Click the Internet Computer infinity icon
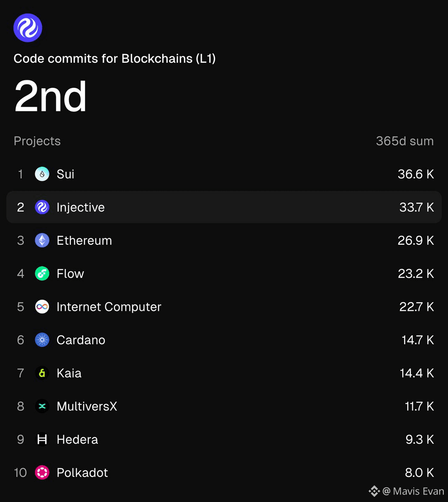Viewport: 448px width, 502px height. pos(42,307)
